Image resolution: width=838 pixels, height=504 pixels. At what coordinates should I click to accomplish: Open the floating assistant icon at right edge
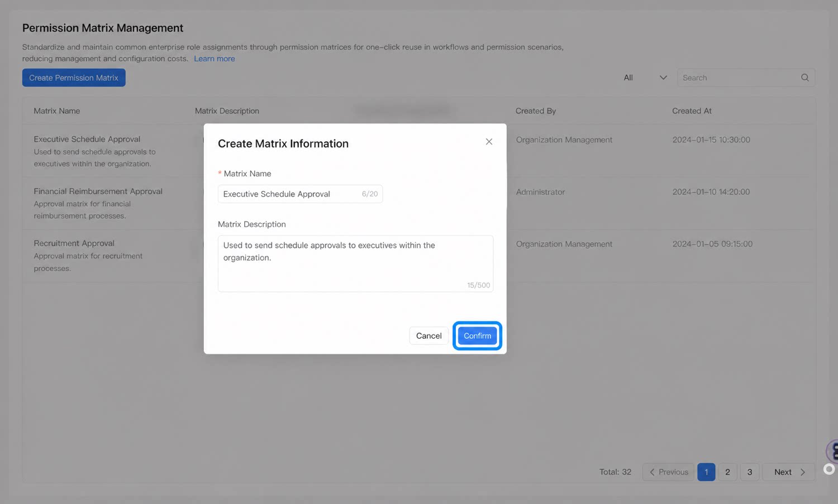(x=832, y=451)
